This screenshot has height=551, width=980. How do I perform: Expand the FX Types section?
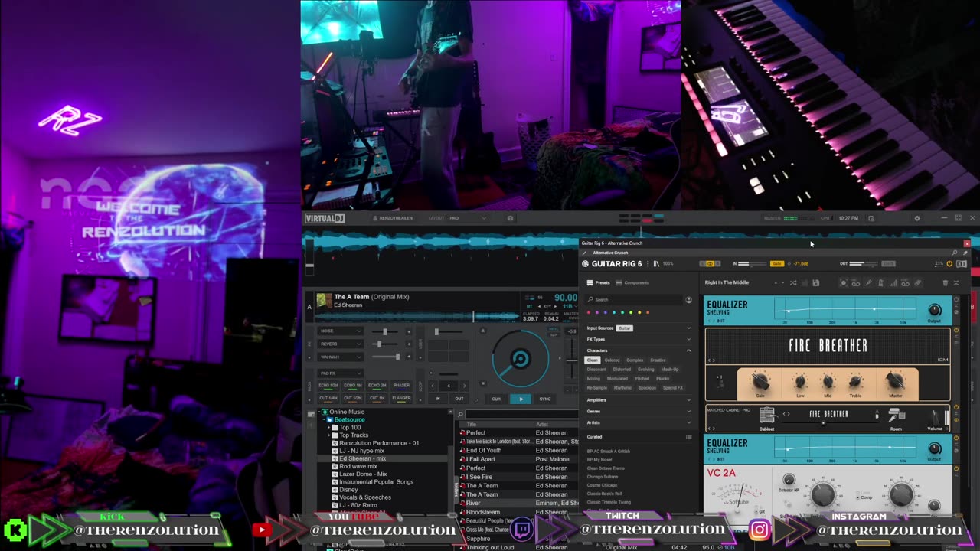(639, 339)
